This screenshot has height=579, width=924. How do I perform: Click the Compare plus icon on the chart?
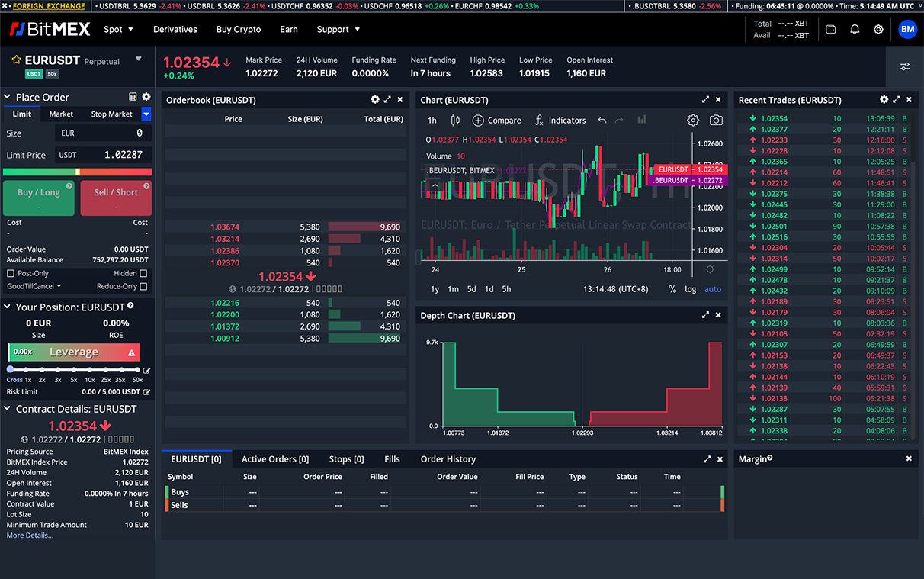(478, 121)
